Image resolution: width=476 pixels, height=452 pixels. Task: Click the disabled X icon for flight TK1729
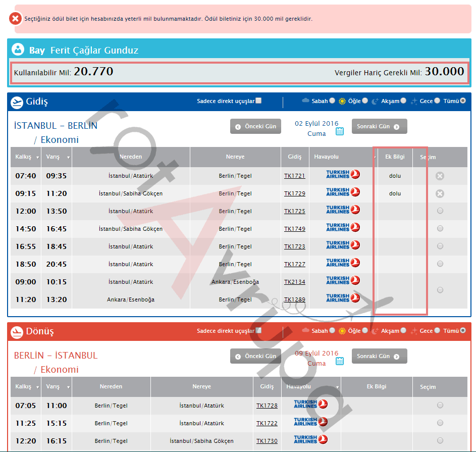point(440,193)
